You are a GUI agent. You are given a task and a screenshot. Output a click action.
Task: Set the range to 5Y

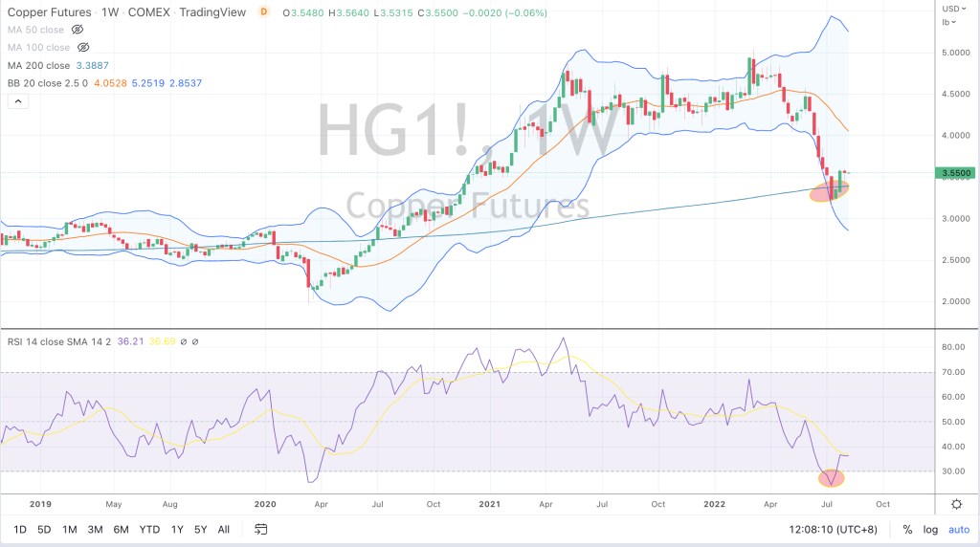coord(199,529)
